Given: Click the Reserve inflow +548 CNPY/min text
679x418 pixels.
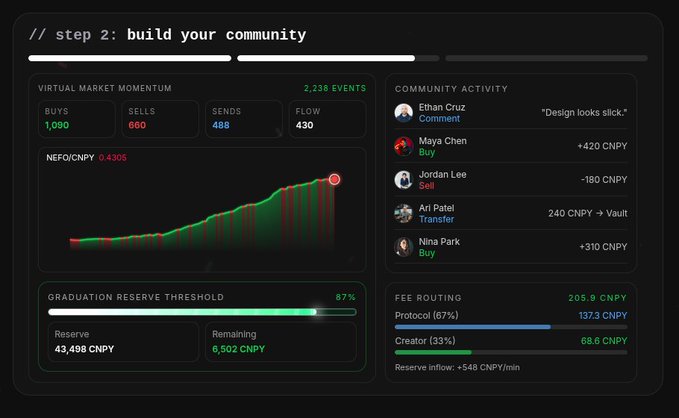Looking at the screenshot, I should pyautogui.click(x=457, y=367).
